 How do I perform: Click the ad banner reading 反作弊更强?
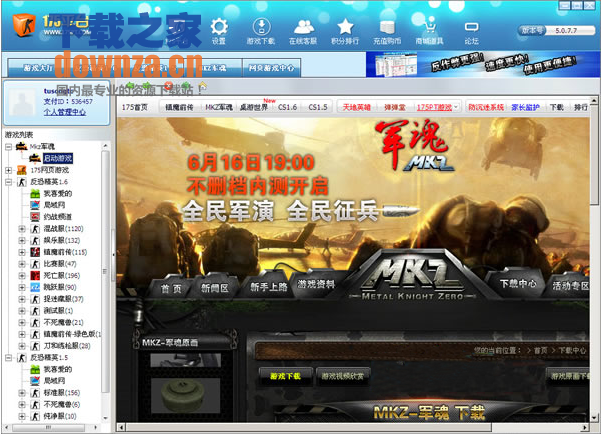click(x=481, y=64)
